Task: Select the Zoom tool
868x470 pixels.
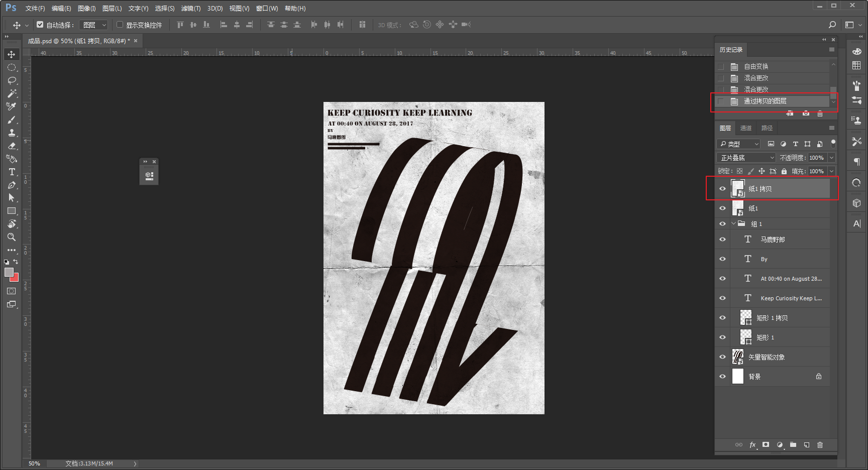Action: [x=12, y=237]
